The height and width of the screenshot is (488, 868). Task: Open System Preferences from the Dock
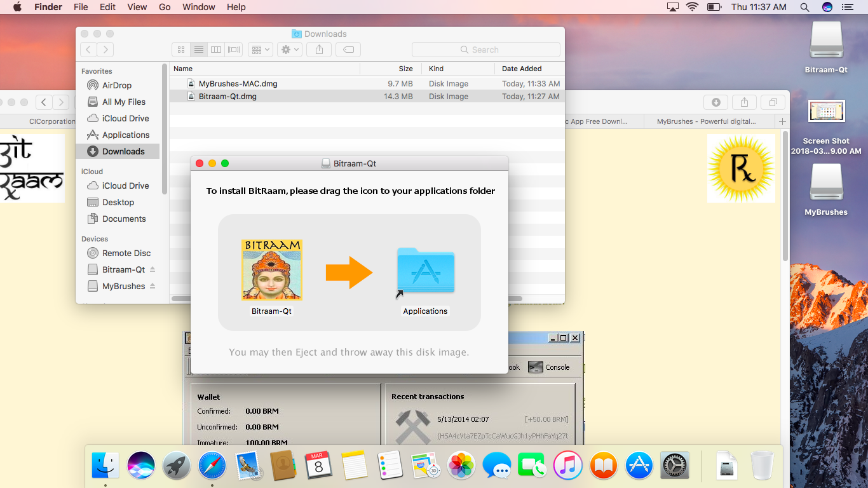(x=675, y=466)
